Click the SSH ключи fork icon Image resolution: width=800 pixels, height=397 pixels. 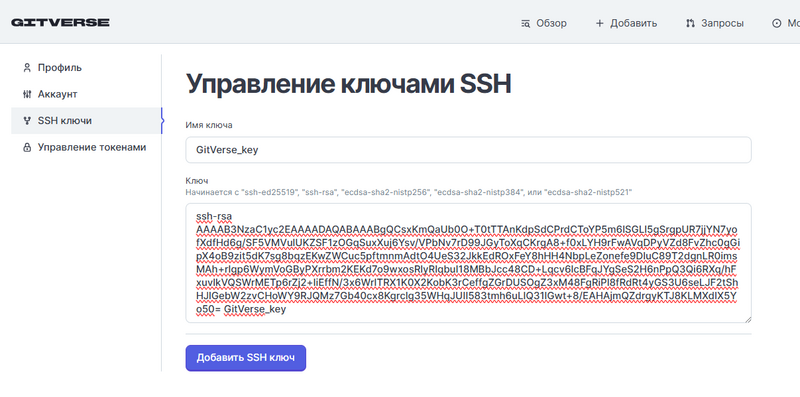point(27,121)
